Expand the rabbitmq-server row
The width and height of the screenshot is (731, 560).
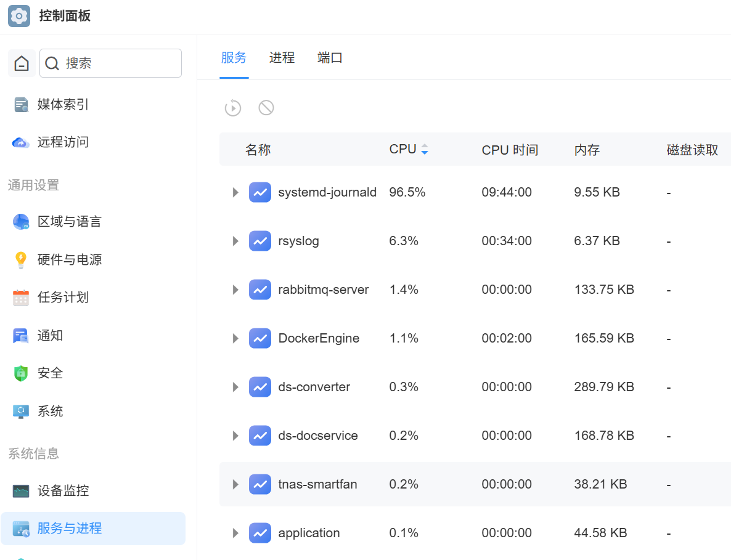235,290
